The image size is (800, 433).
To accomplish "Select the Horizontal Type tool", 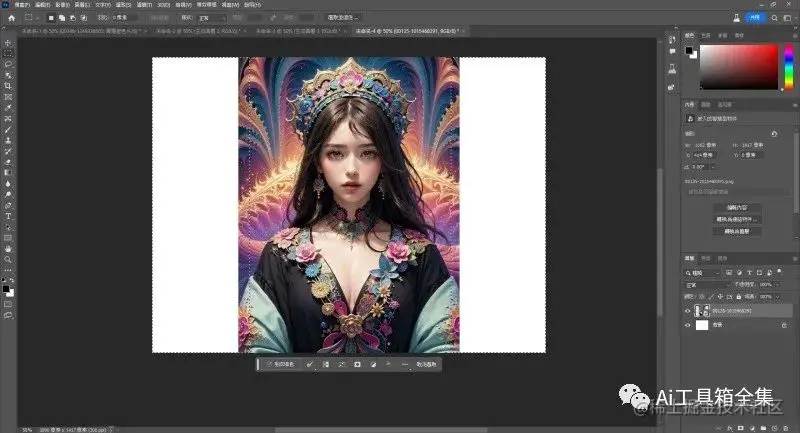I will [x=8, y=216].
